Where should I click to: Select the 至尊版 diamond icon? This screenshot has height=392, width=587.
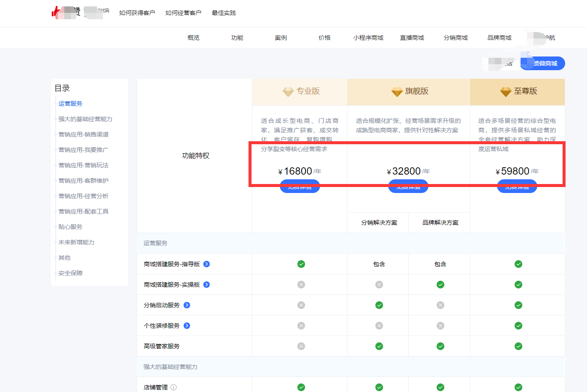[505, 92]
